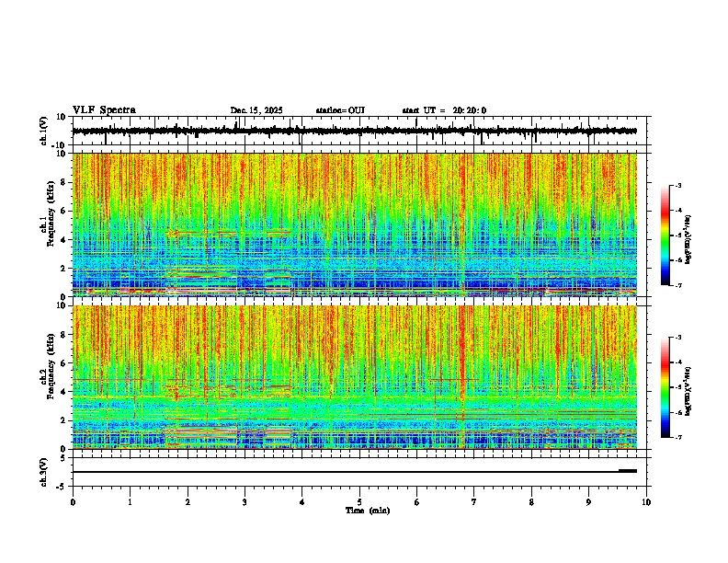The image size is (728, 563).
Task: Click the "7" tick on the time axis
Action: (x=474, y=502)
